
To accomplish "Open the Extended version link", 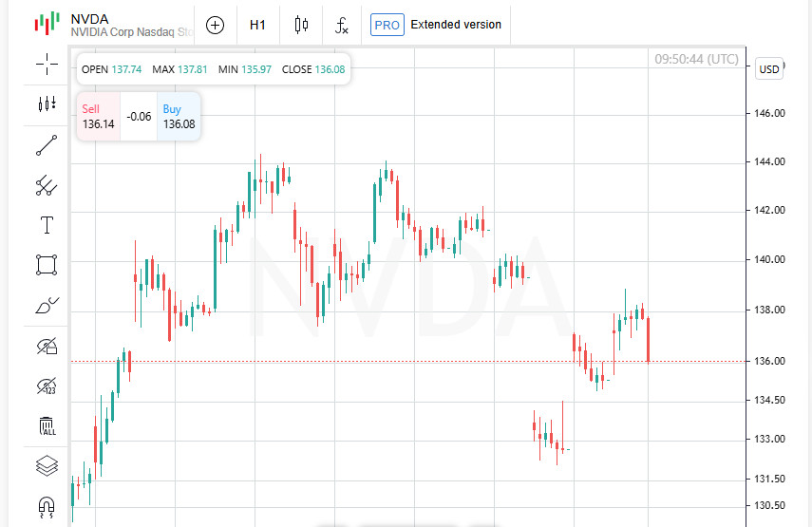I will click(x=456, y=25).
